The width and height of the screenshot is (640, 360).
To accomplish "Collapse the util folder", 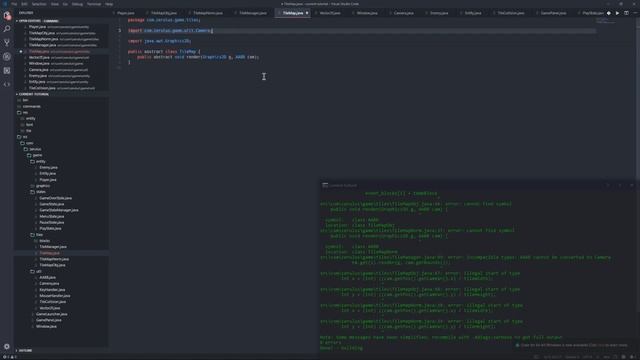I will tap(38, 271).
